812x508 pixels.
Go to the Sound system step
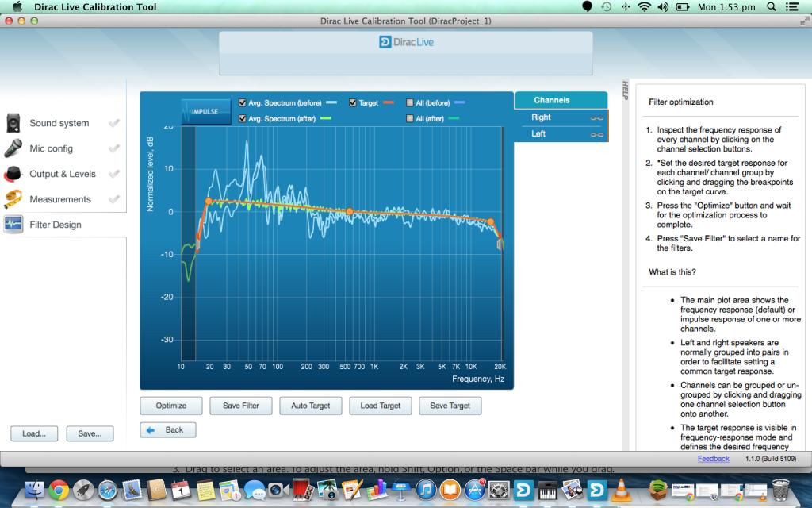pos(59,123)
